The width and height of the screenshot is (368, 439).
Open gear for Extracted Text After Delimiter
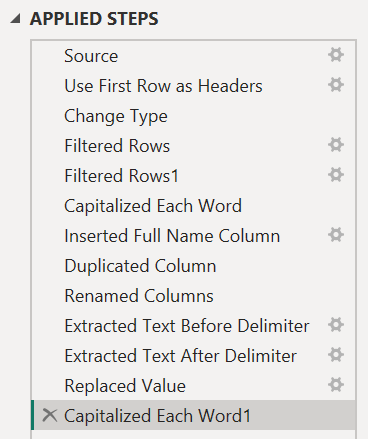[x=336, y=355]
